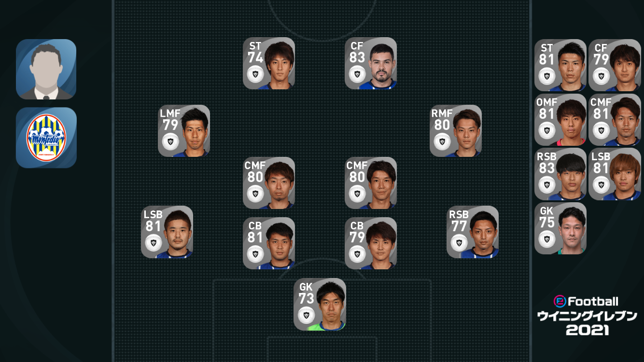Screen dimensions: 644x362
Task: Select the ST player rated 74
Action: point(269,63)
